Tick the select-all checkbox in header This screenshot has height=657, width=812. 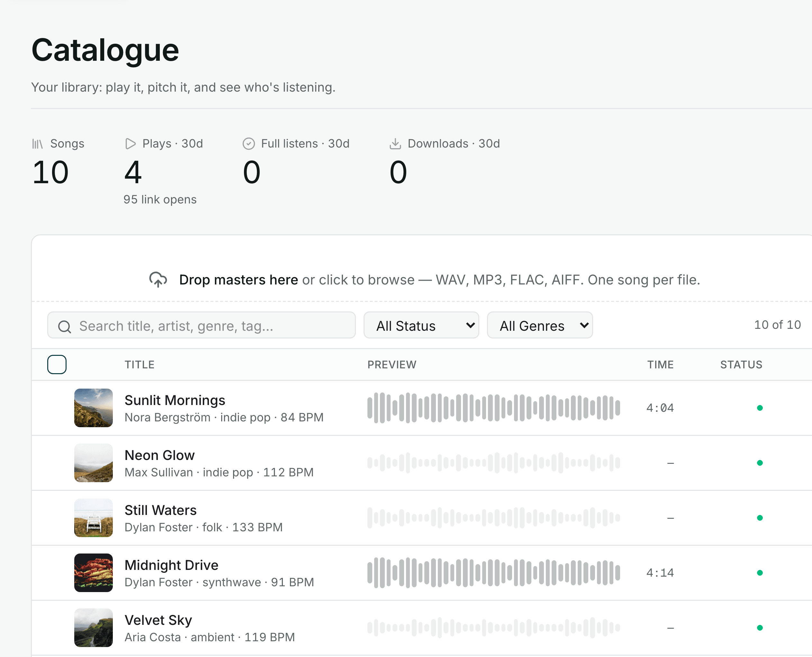[x=57, y=364]
